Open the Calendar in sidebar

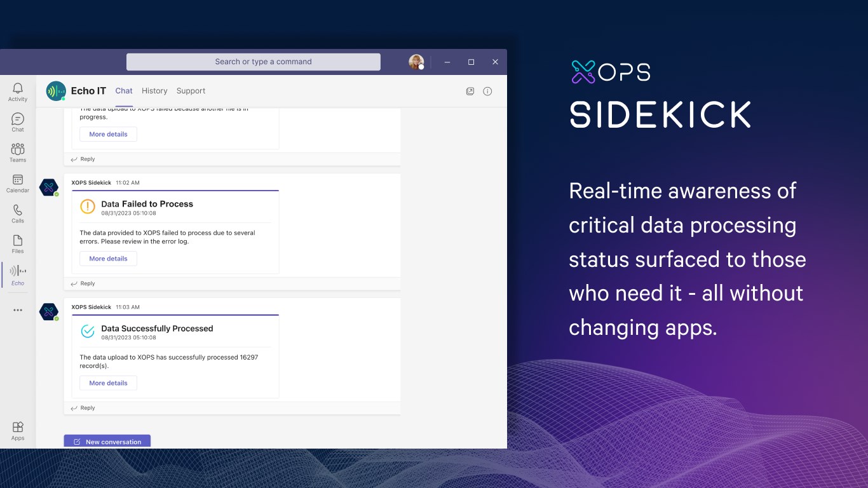[x=18, y=183]
